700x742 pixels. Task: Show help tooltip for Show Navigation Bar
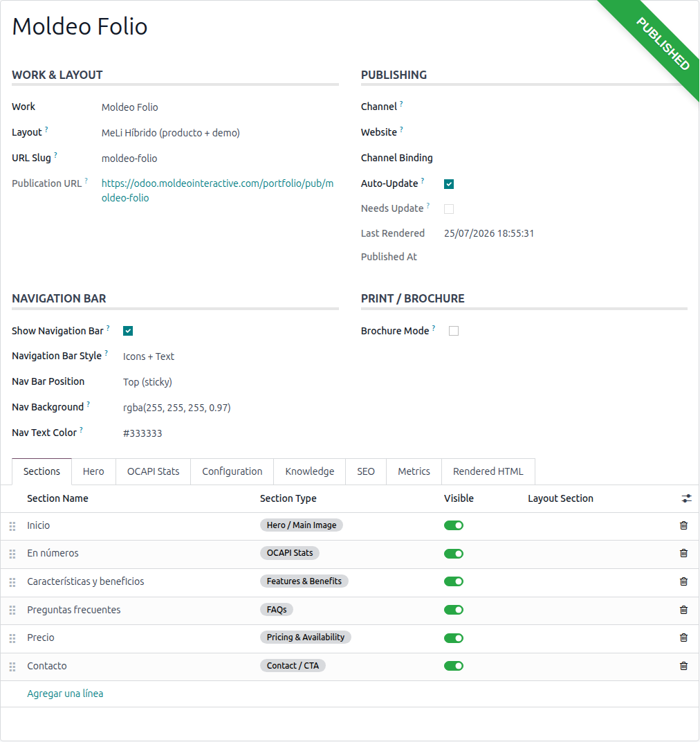tap(108, 328)
